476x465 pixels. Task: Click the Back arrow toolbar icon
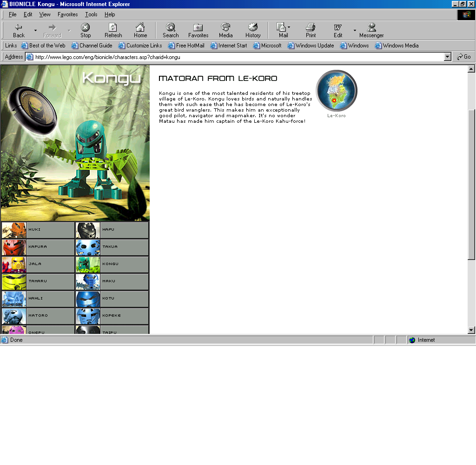pos(19,27)
